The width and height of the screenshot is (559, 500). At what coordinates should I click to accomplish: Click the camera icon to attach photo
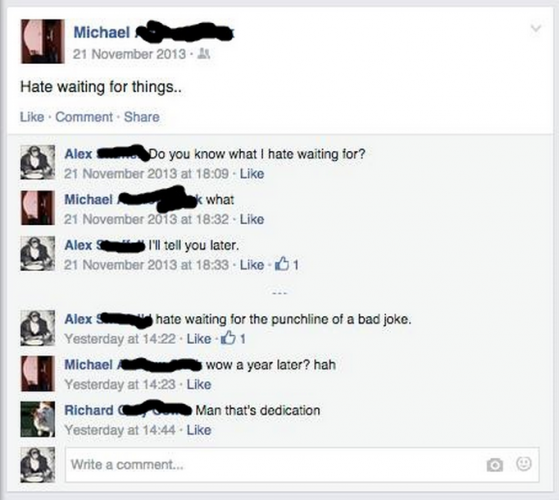494,465
